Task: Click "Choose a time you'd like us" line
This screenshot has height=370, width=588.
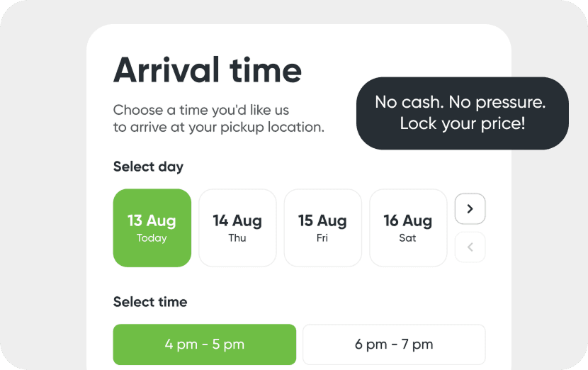Action: pos(201,111)
